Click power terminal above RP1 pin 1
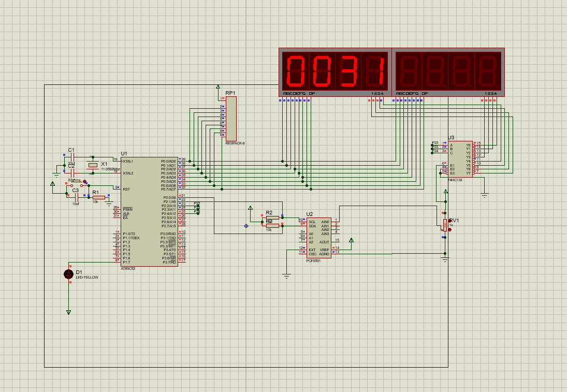 click(x=218, y=87)
